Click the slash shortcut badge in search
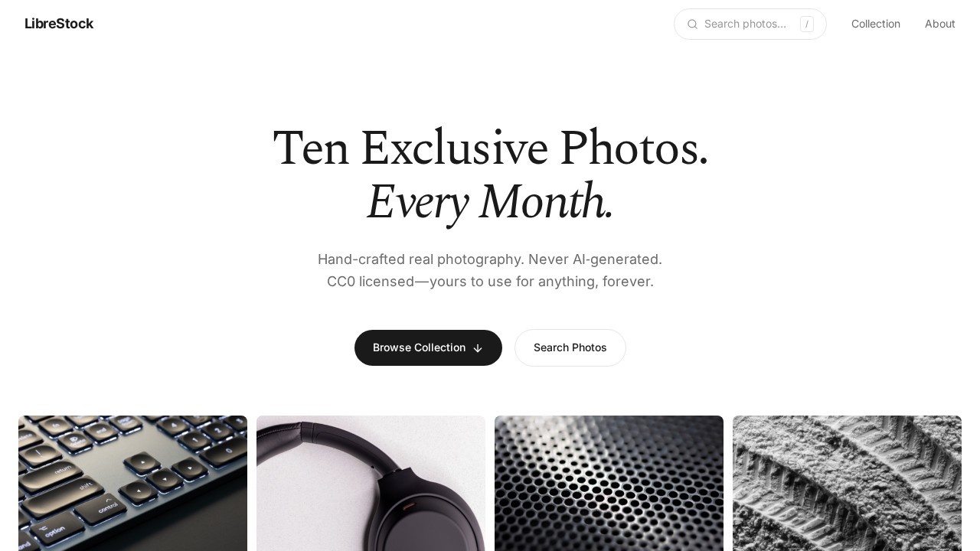The width and height of the screenshot is (980, 551). click(807, 24)
